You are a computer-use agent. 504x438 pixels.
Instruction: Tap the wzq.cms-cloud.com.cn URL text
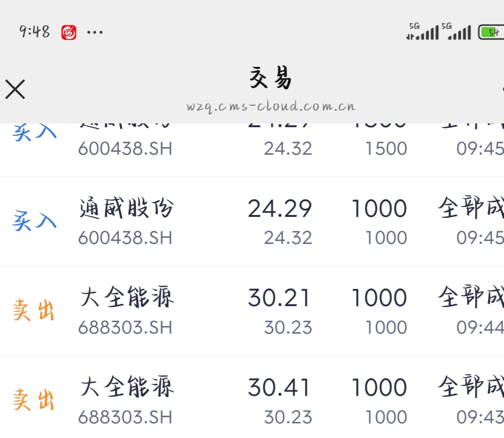tap(271, 106)
